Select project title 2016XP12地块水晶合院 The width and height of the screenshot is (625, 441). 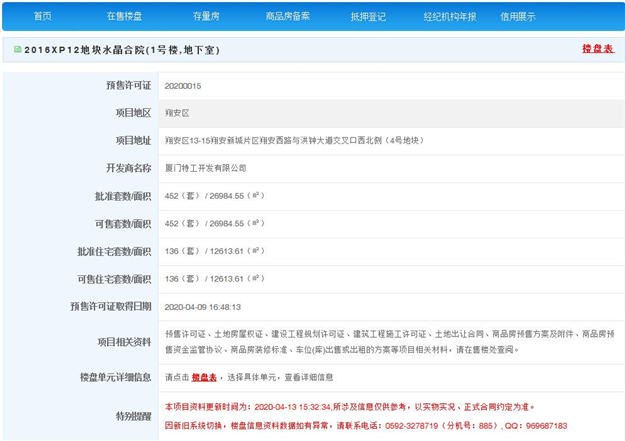122,50
